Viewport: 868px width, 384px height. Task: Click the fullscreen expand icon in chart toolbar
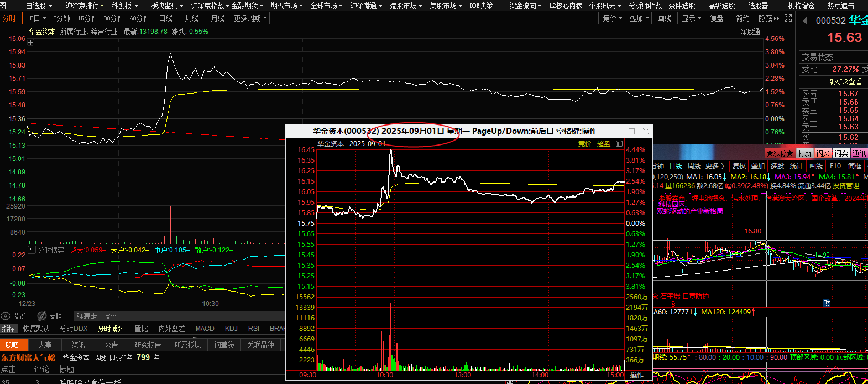click(788, 18)
